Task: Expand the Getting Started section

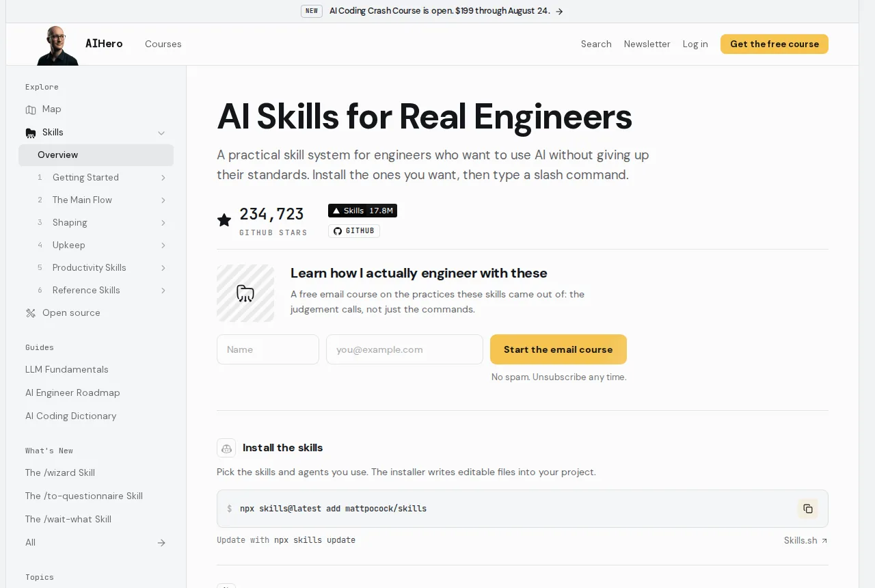Action: (x=163, y=178)
